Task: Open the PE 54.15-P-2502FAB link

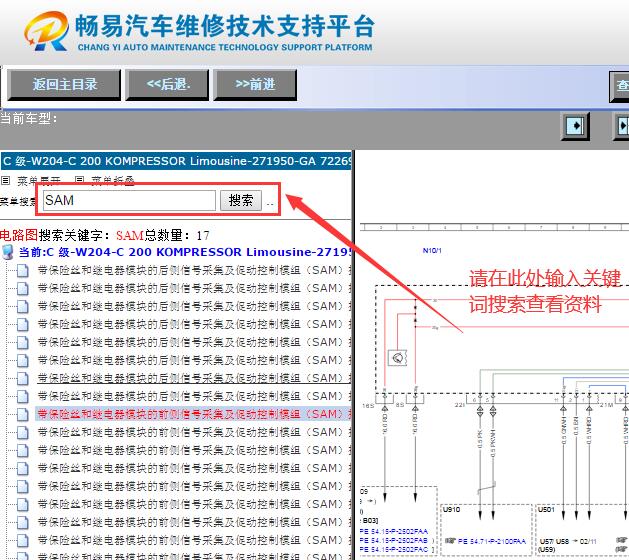Action: pos(394,540)
